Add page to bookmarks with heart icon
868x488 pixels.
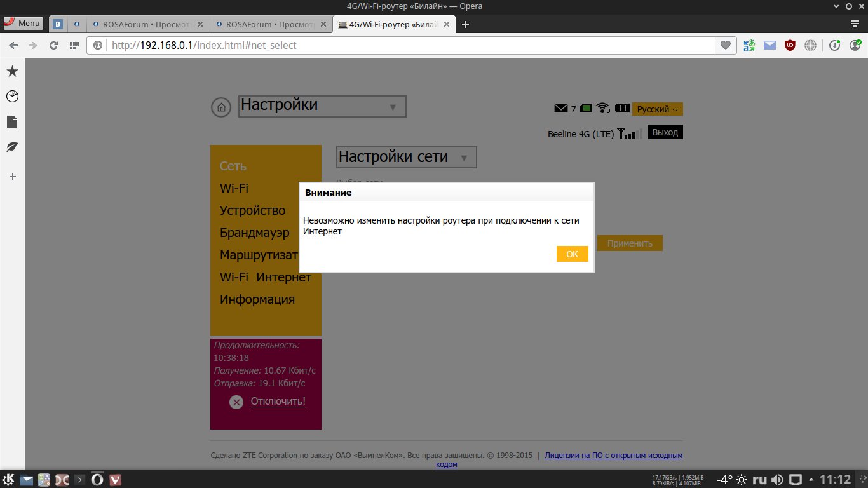725,46
